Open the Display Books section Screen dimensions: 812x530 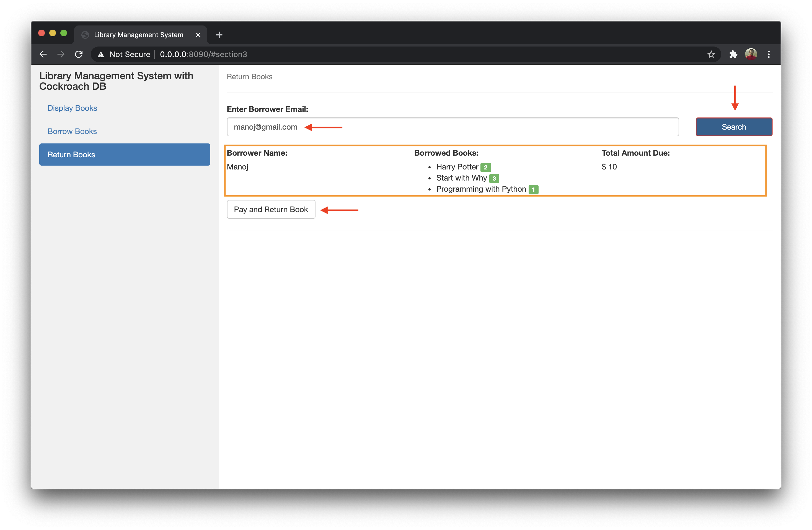click(x=72, y=108)
